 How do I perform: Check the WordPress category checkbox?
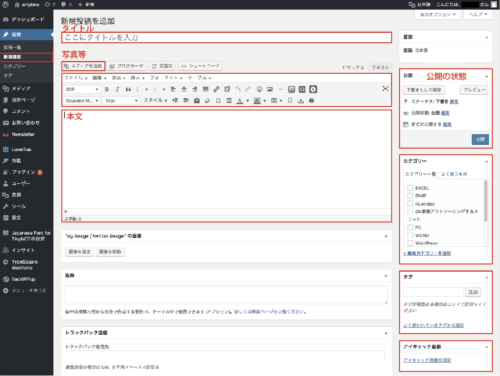[x=410, y=243]
